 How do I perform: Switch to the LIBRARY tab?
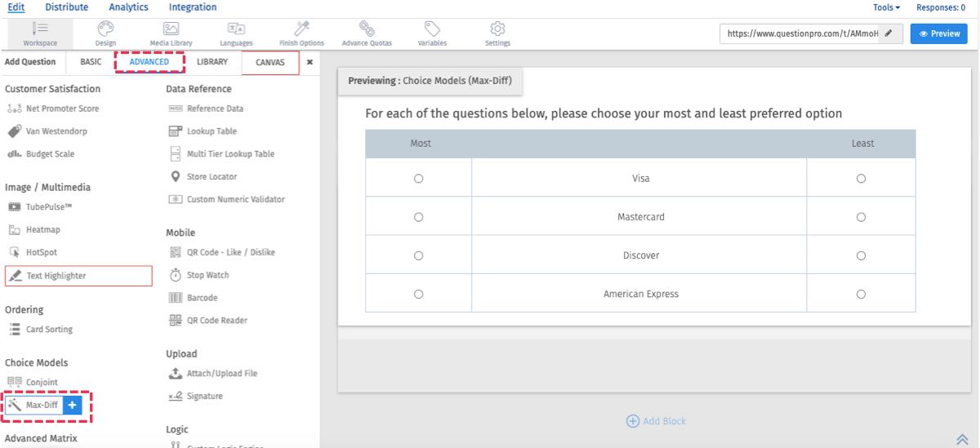tap(212, 62)
